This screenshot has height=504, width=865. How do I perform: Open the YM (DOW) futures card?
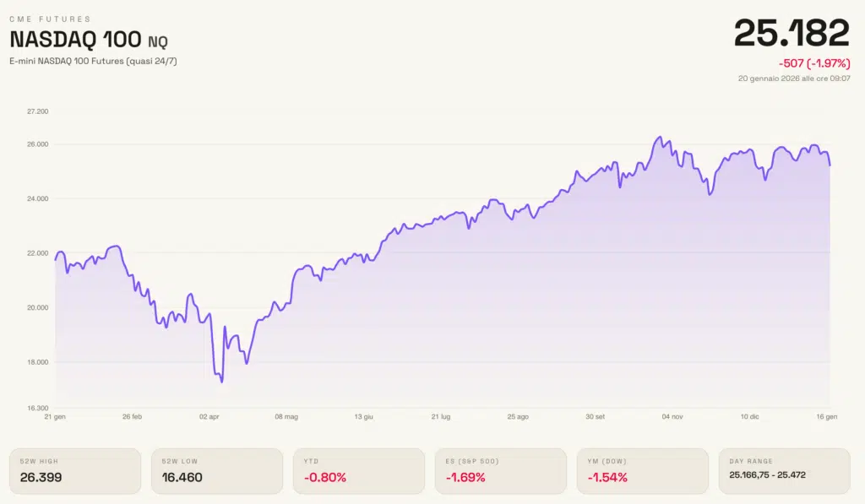pyautogui.click(x=641, y=471)
